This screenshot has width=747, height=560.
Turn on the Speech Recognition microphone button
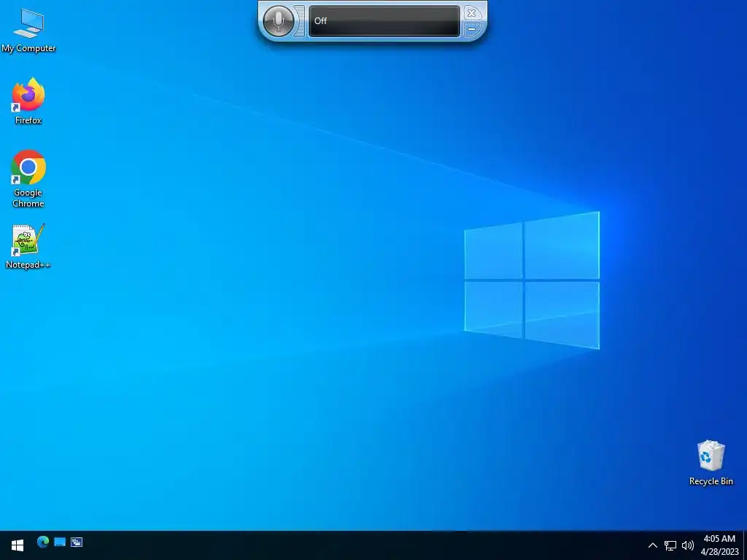point(278,21)
